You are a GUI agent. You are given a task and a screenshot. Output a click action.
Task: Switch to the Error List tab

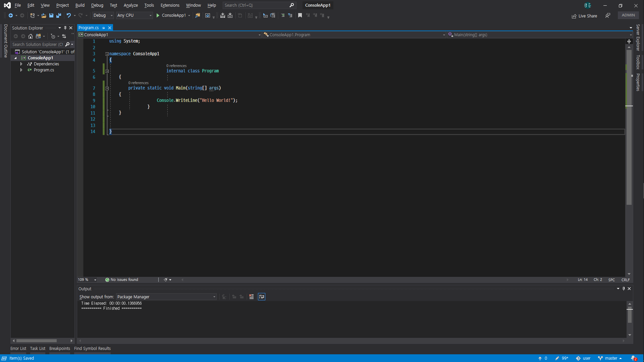click(x=18, y=348)
